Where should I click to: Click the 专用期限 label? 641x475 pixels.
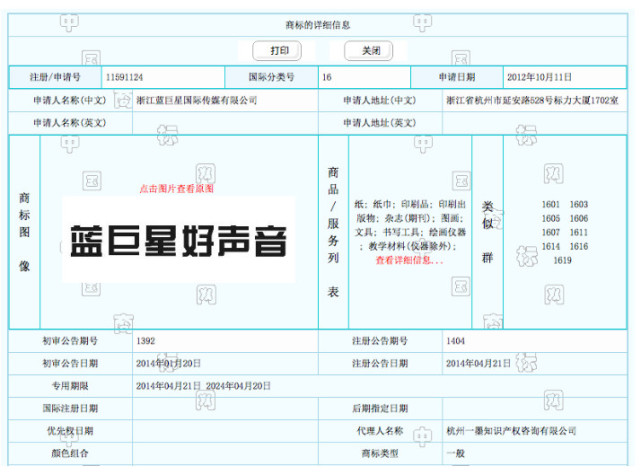(x=70, y=386)
